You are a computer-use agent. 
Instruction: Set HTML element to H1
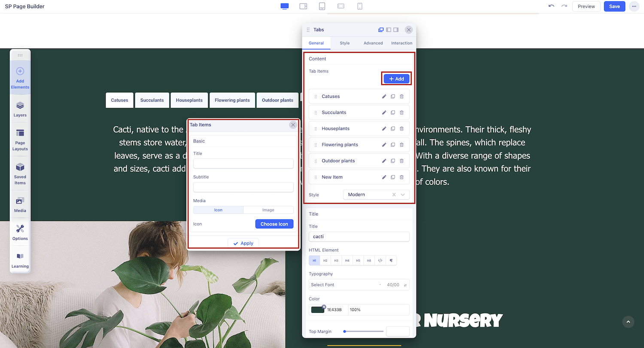(314, 260)
